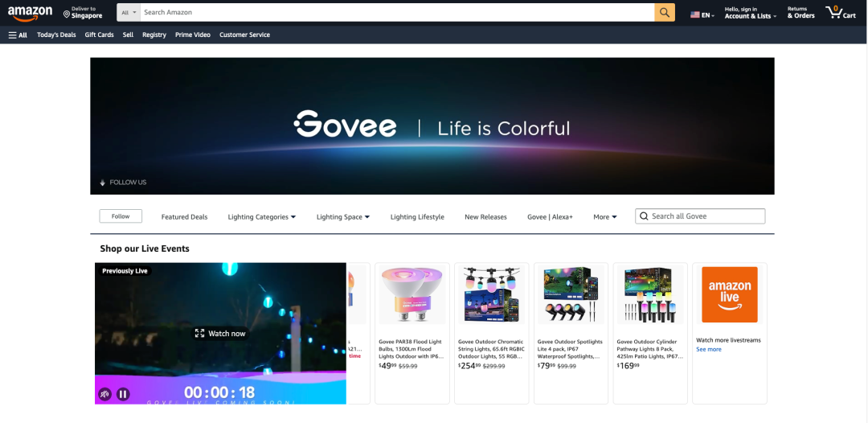Click the Search Amazon input field
Viewport: 868px width, 423px height.
coord(397,12)
